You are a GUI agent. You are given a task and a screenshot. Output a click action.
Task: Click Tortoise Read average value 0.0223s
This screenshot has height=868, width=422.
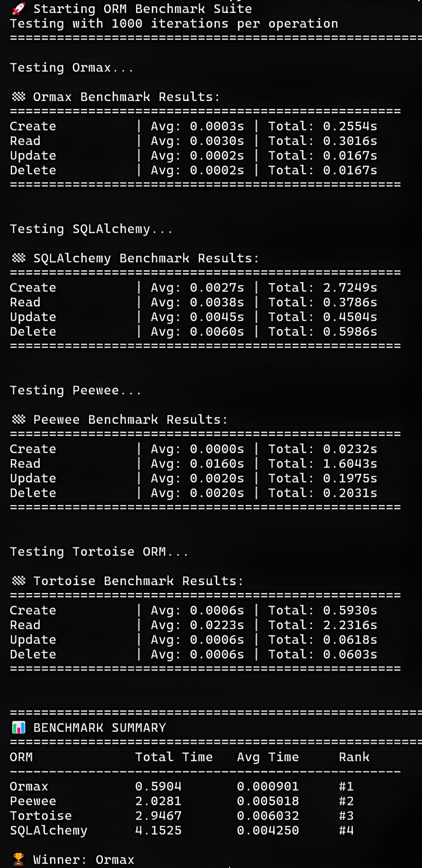(217, 625)
